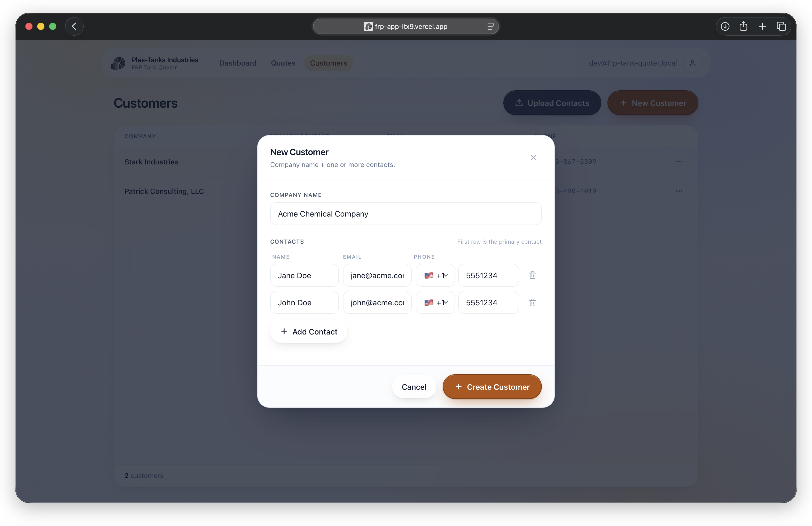The height and width of the screenshot is (526, 812).
Task: Cancel the New Customer dialog
Action: 414,387
